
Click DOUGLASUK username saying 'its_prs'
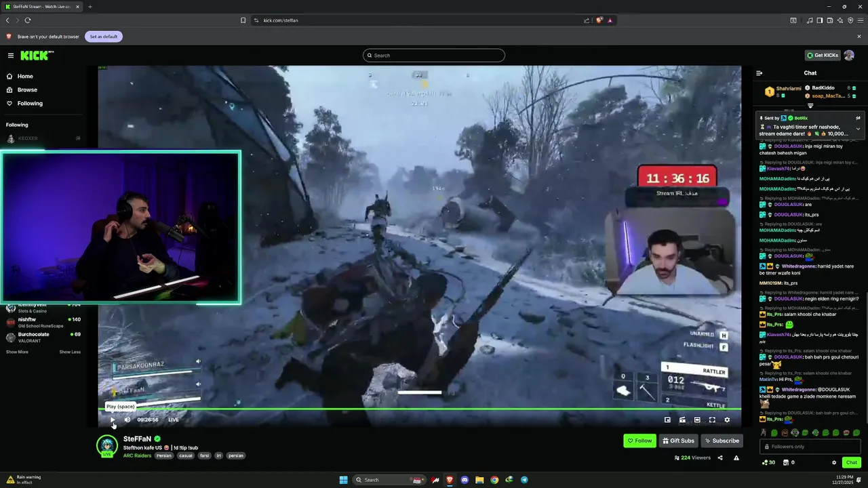[789, 215]
